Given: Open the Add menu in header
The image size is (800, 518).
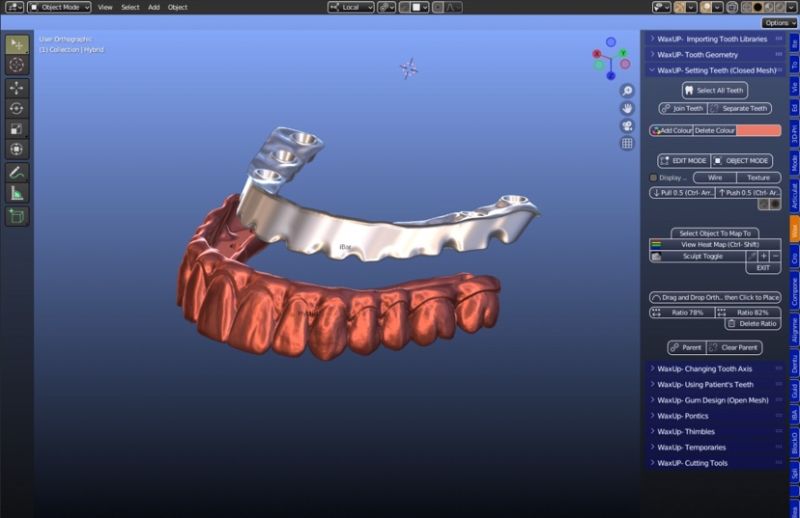Looking at the screenshot, I should tap(153, 7).
